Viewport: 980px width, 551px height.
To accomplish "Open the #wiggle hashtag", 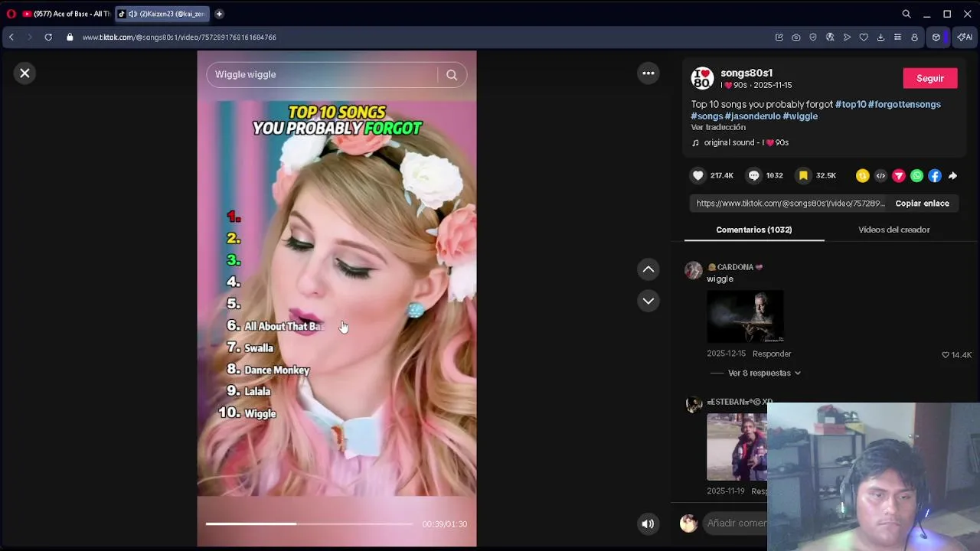I will click(x=800, y=116).
